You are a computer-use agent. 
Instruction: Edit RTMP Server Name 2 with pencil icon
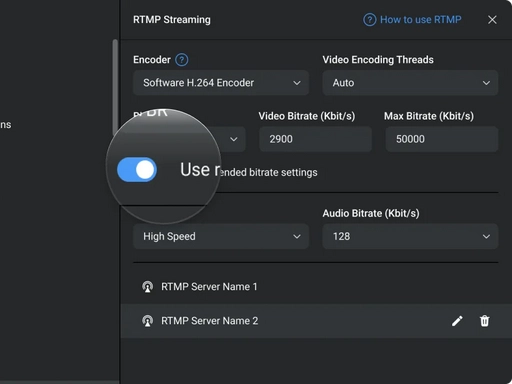(457, 321)
